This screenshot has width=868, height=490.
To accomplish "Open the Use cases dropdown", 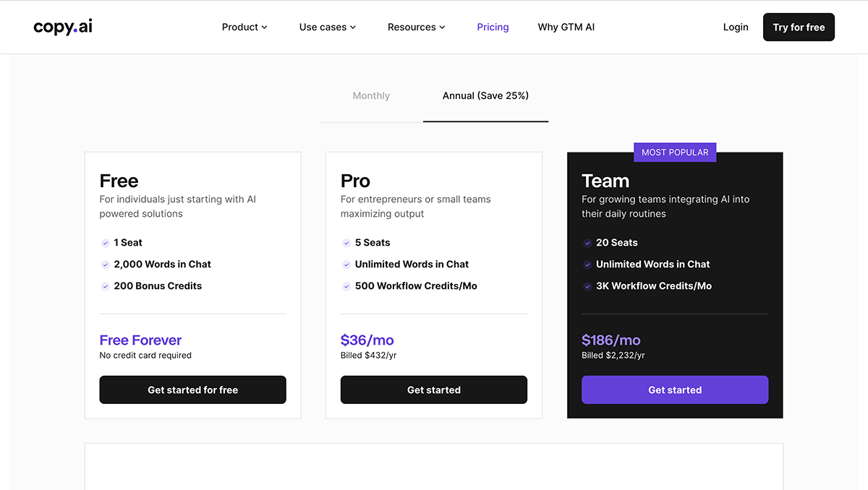I will (x=328, y=27).
